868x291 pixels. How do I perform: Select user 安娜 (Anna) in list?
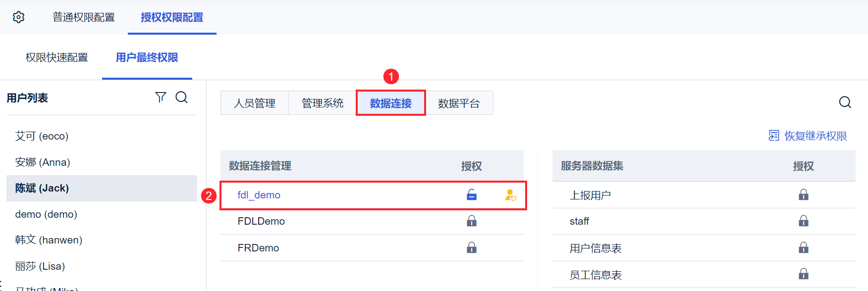[43, 162]
